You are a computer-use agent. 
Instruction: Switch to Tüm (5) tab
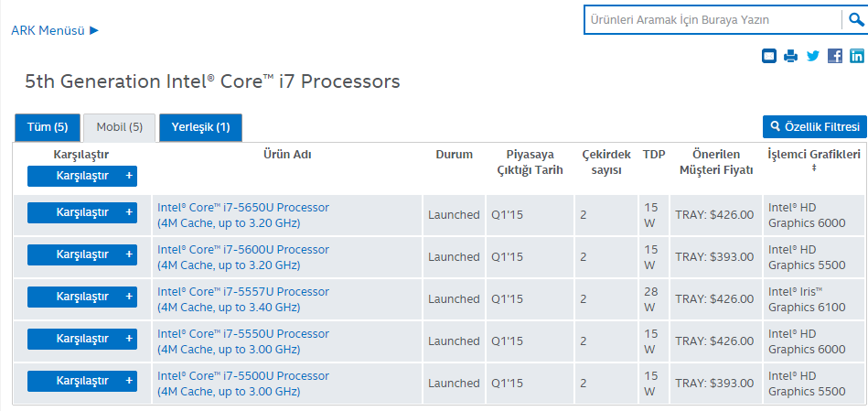(48, 127)
